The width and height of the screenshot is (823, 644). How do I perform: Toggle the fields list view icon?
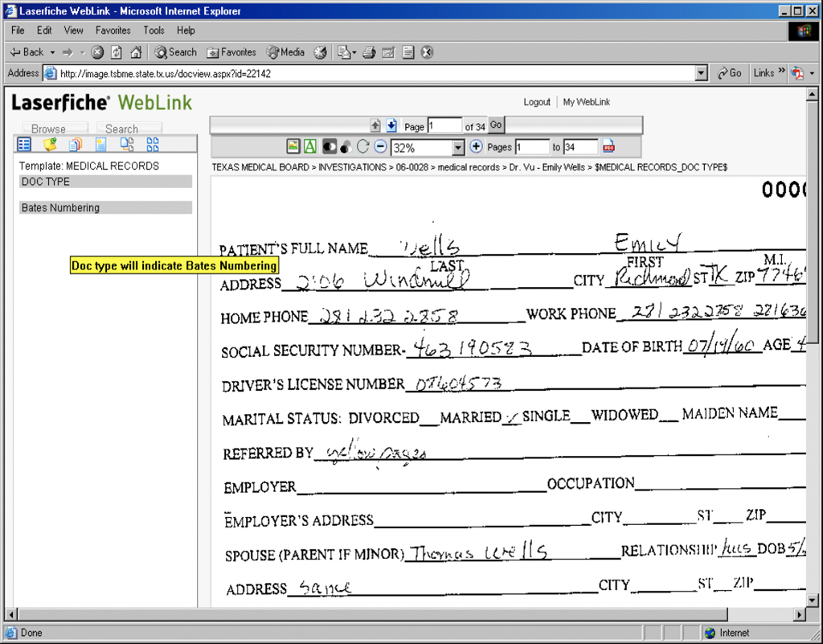[24, 145]
